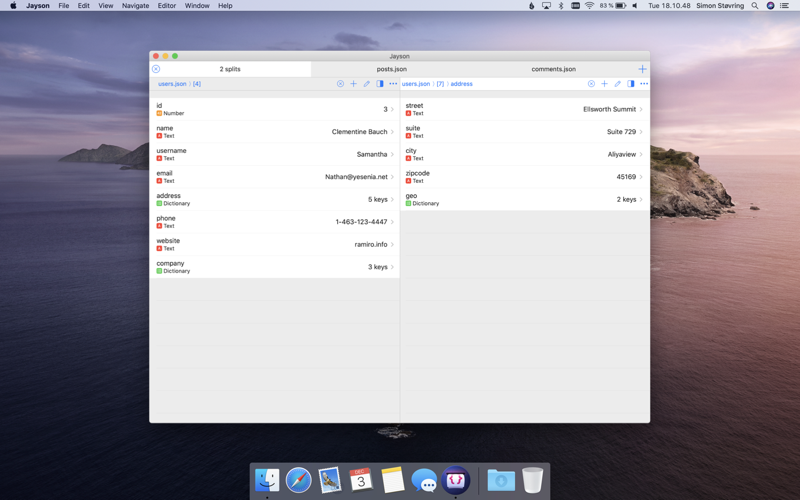800x500 pixels.
Task: Select the email row
Action: point(274,177)
